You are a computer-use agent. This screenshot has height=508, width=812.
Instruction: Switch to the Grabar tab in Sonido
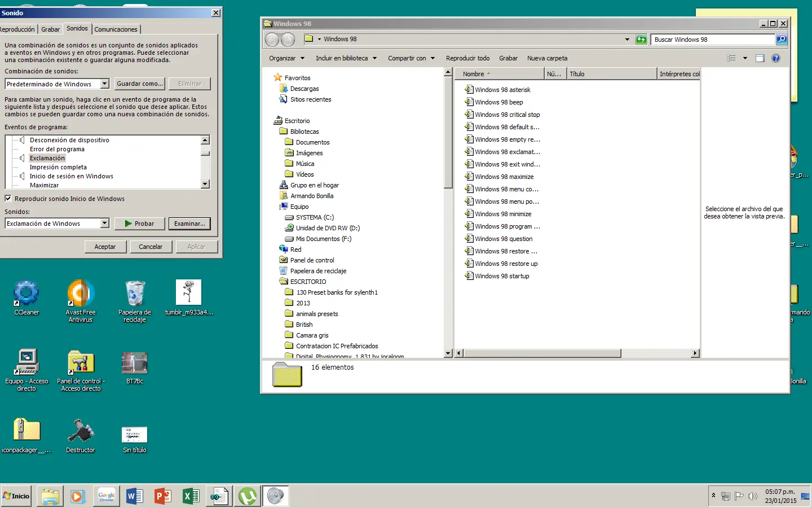[50, 29]
